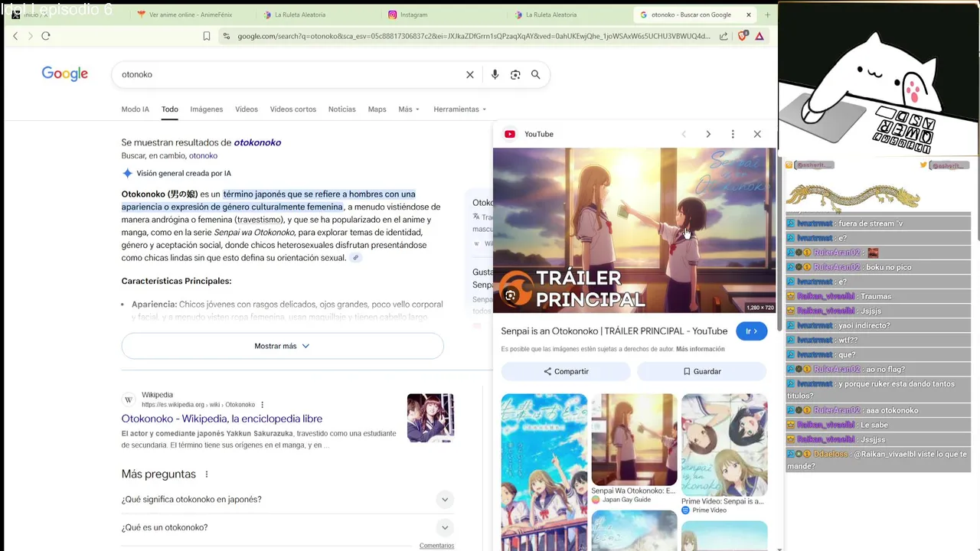
Task: Search by image with Lens icon
Action: pyautogui.click(x=515, y=74)
